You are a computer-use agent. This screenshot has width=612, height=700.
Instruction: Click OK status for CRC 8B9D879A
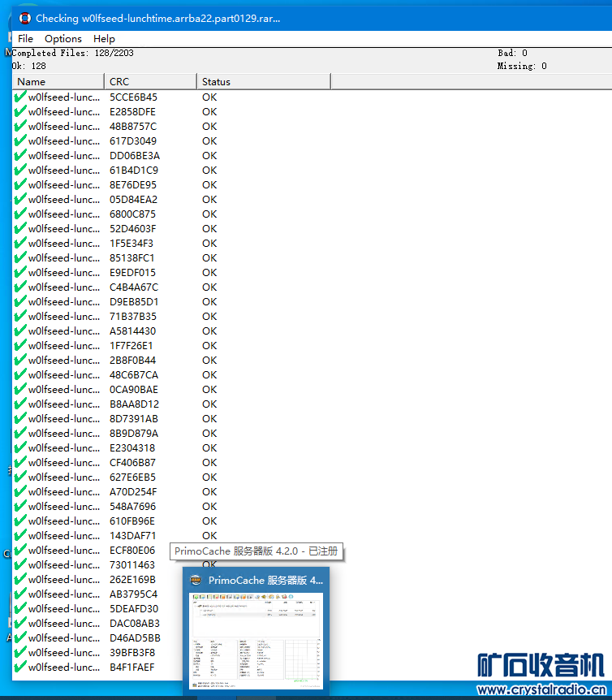tap(209, 434)
